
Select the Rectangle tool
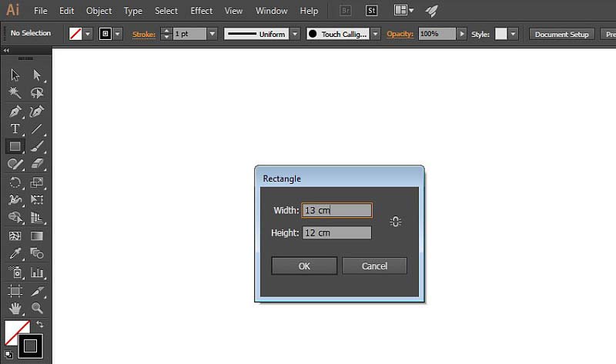[x=15, y=146]
